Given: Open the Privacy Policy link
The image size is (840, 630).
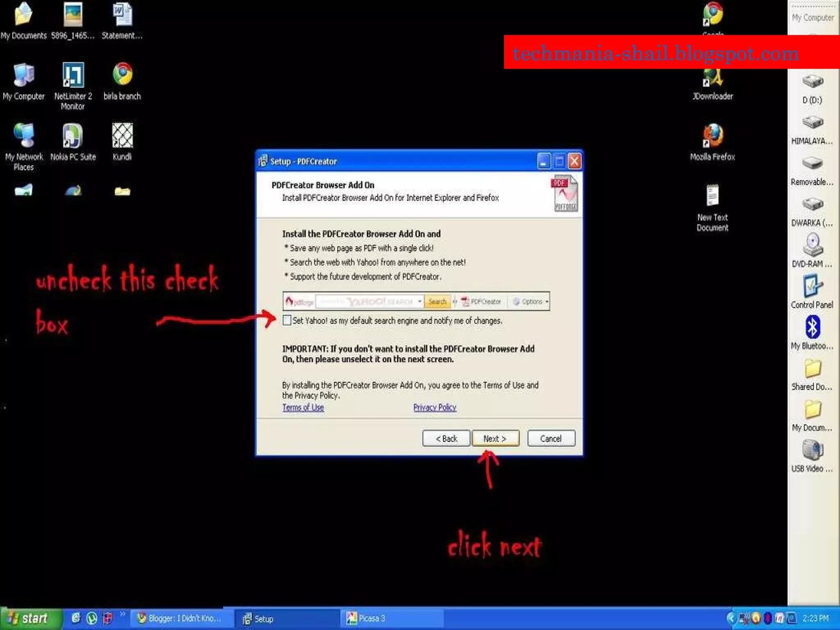Looking at the screenshot, I should tap(435, 407).
